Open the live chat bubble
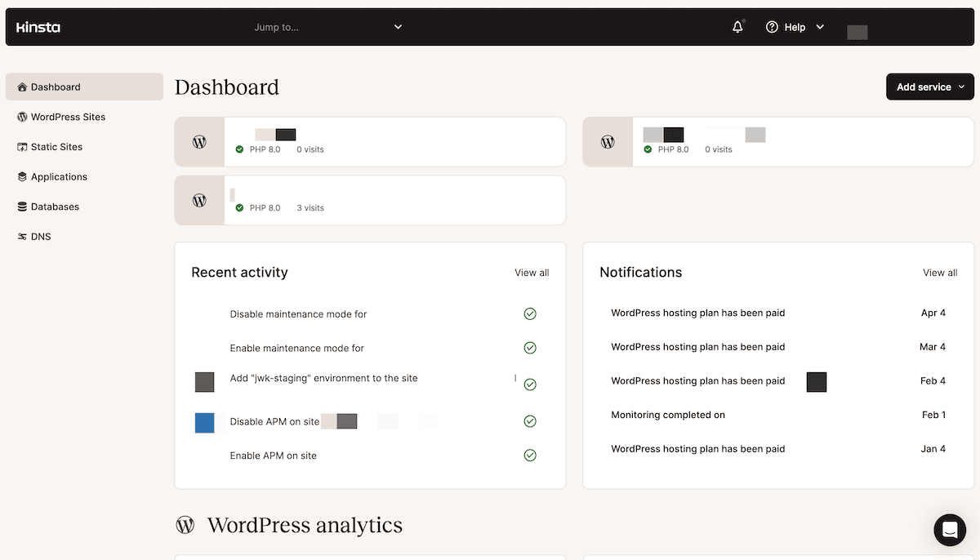980x560 pixels. [x=949, y=530]
